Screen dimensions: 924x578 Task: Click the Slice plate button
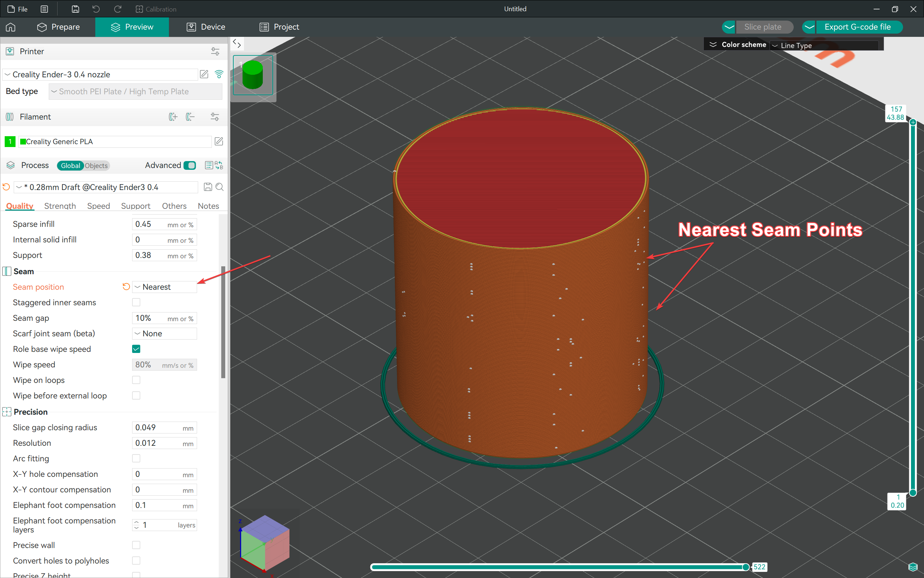(764, 27)
